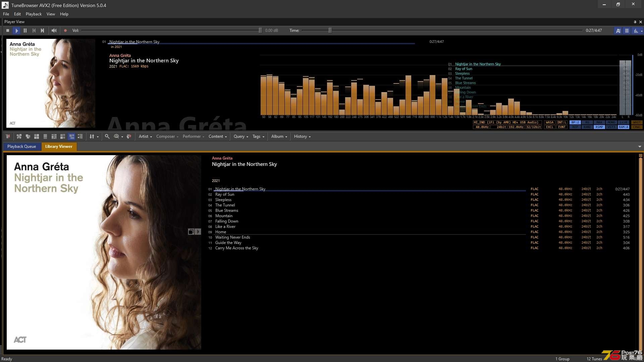This screenshot has width=644, height=362.
Task: Select the cover with details view icon
Action: [x=63, y=136]
